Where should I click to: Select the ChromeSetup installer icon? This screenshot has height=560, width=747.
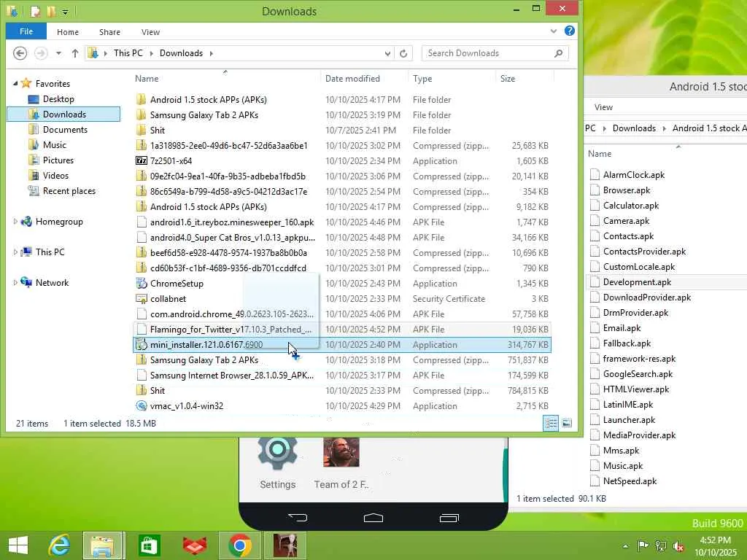[x=142, y=284]
